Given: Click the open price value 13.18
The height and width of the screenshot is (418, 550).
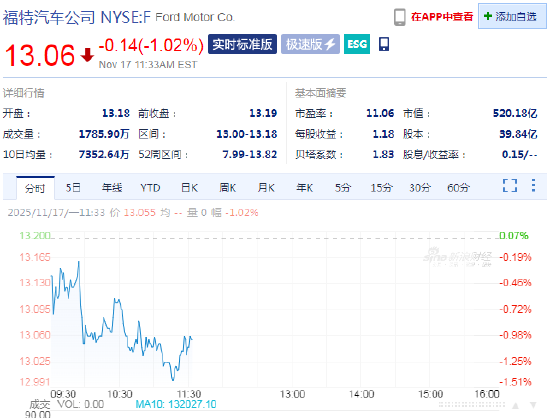Looking at the screenshot, I should click(x=116, y=113).
